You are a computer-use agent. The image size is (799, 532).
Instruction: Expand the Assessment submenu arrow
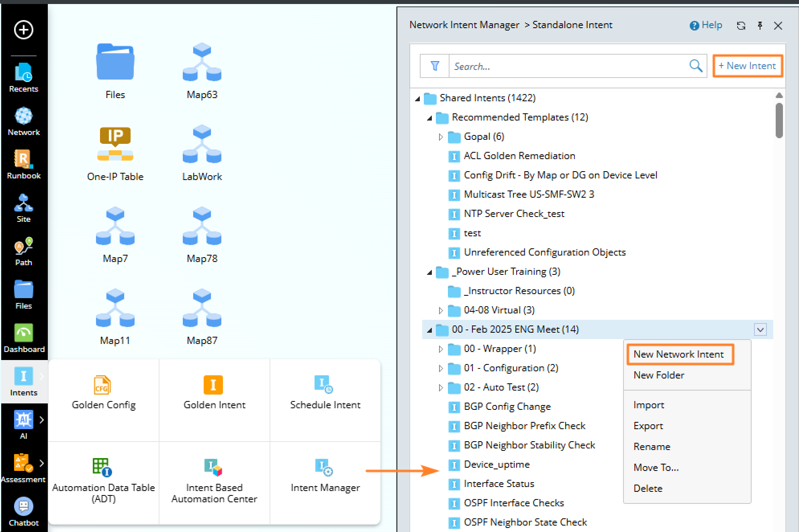coord(42,463)
